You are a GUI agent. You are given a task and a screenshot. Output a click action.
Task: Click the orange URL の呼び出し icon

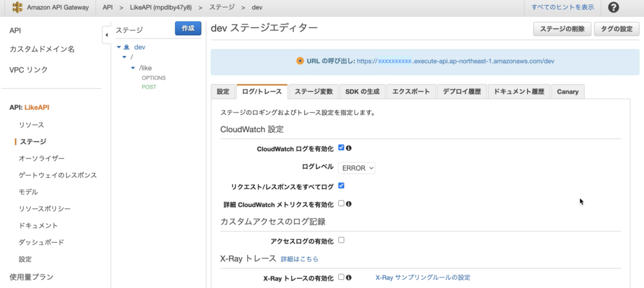(x=300, y=61)
